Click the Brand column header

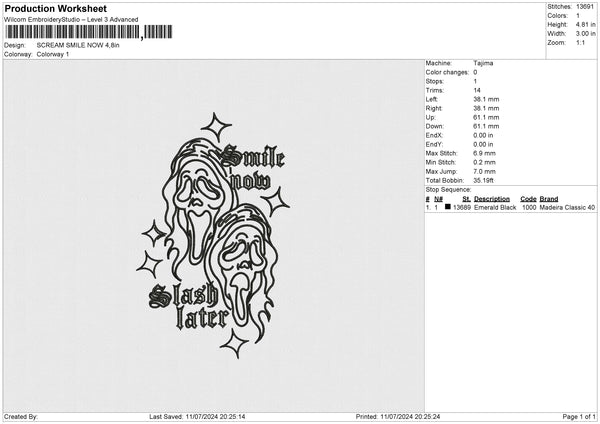click(x=549, y=199)
